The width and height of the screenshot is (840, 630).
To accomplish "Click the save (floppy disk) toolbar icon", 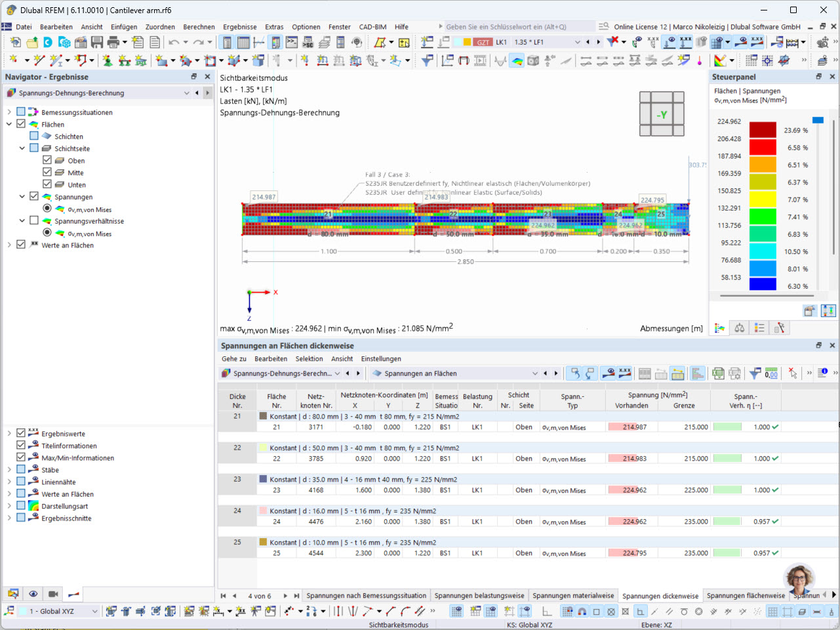I will (x=97, y=42).
